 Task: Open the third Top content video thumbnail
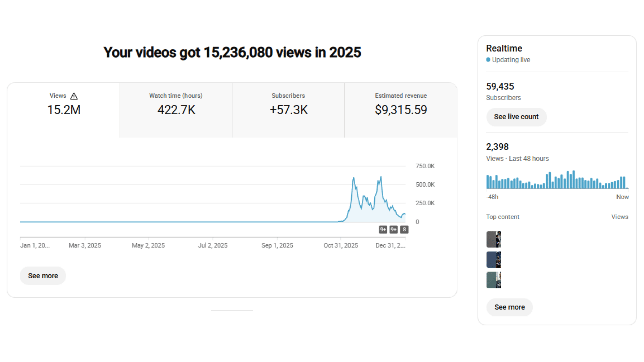[x=494, y=280]
